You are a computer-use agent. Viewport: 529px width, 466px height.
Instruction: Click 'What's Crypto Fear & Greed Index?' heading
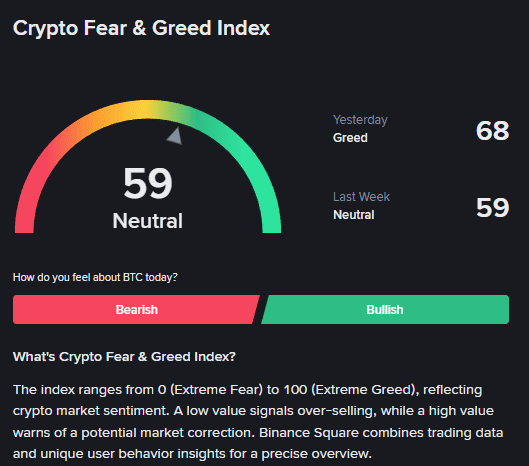coord(124,357)
